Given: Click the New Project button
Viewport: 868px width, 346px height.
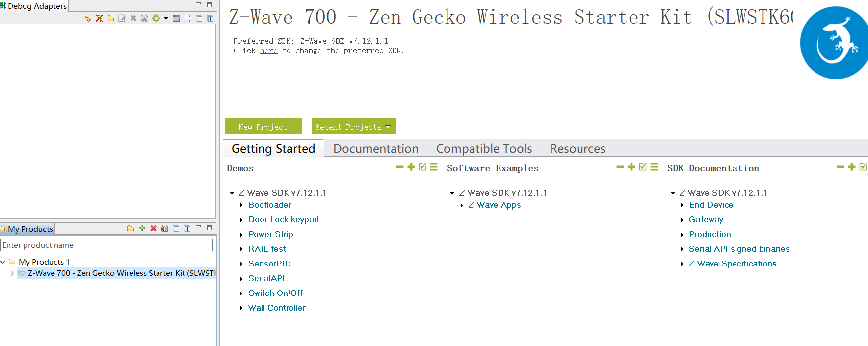Looking at the screenshot, I should (x=263, y=127).
